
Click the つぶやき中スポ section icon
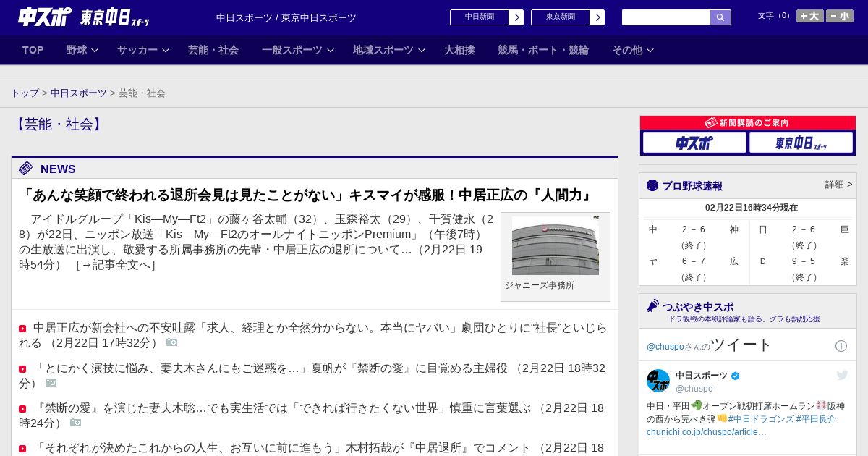652,305
